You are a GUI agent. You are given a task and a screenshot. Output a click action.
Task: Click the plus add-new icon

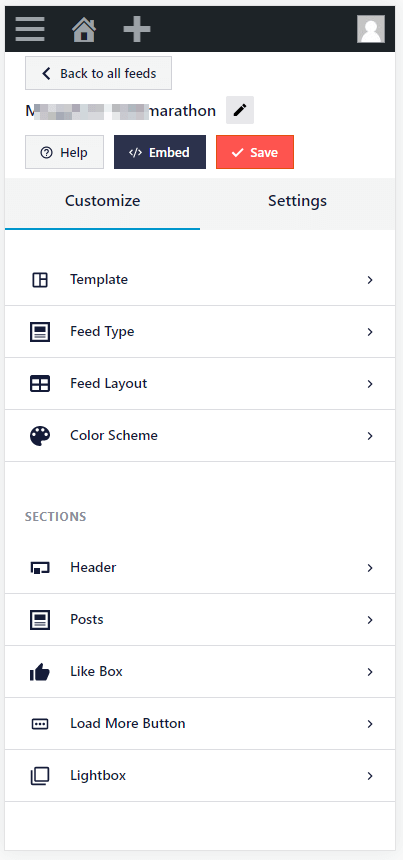(137, 29)
